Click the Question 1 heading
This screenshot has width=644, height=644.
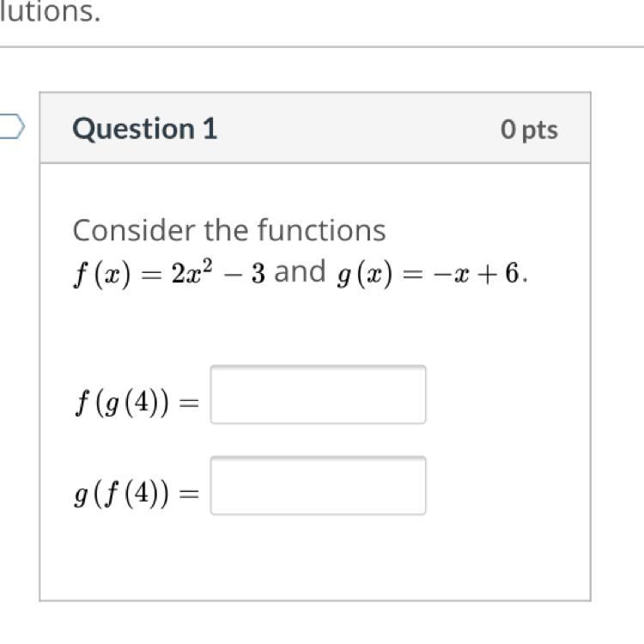pyautogui.click(x=145, y=129)
